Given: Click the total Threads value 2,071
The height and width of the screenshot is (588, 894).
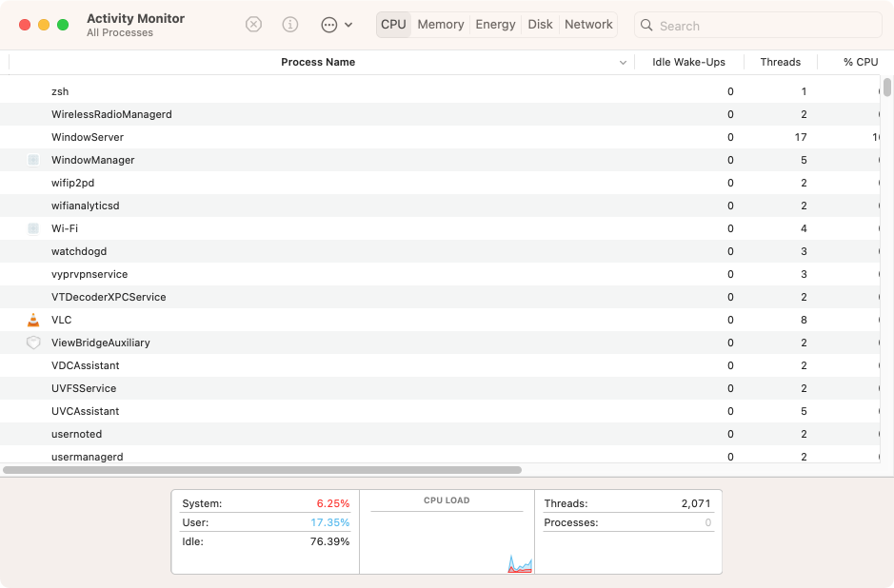Looking at the screenshot, I should (696, 503).
